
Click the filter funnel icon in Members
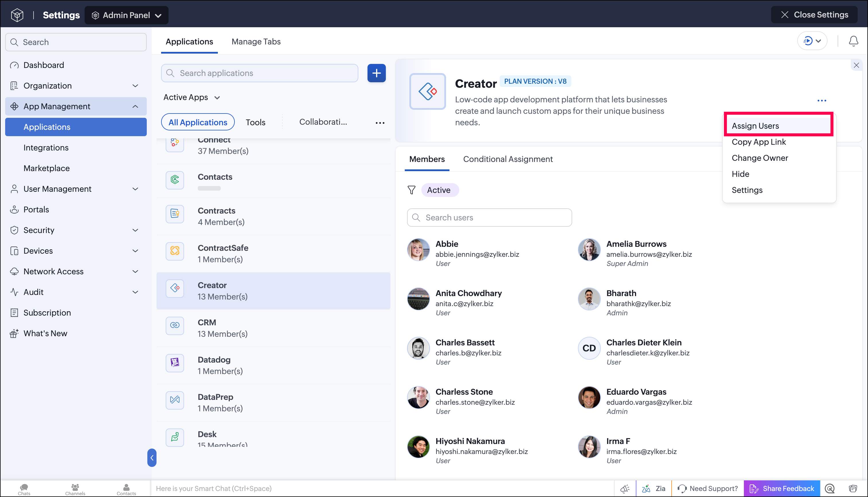click(412, 190)
